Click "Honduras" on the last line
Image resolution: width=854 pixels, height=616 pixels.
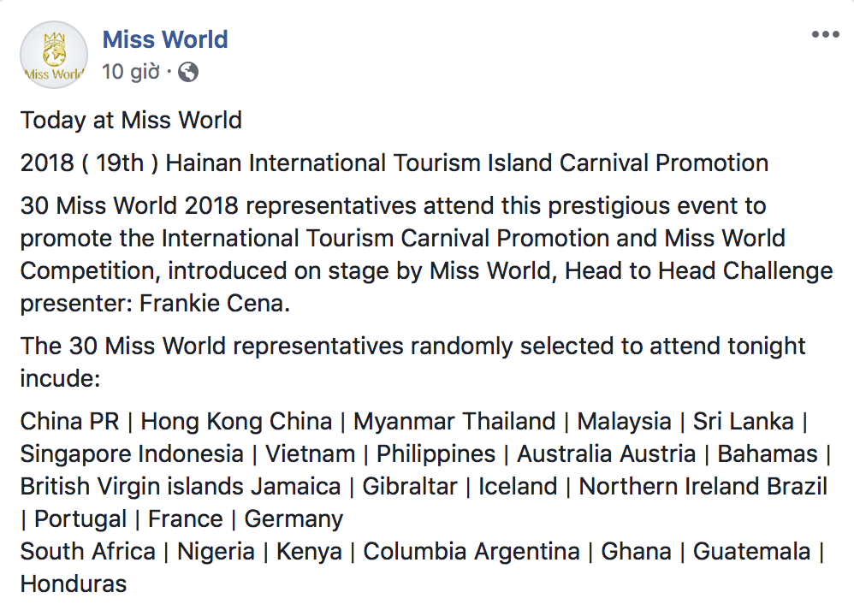74,584
